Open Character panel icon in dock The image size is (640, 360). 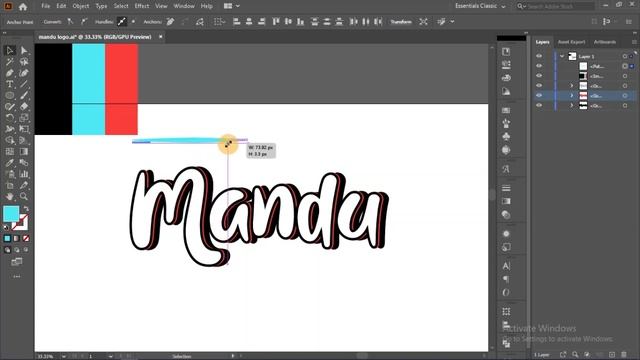(x=506, y=266)
